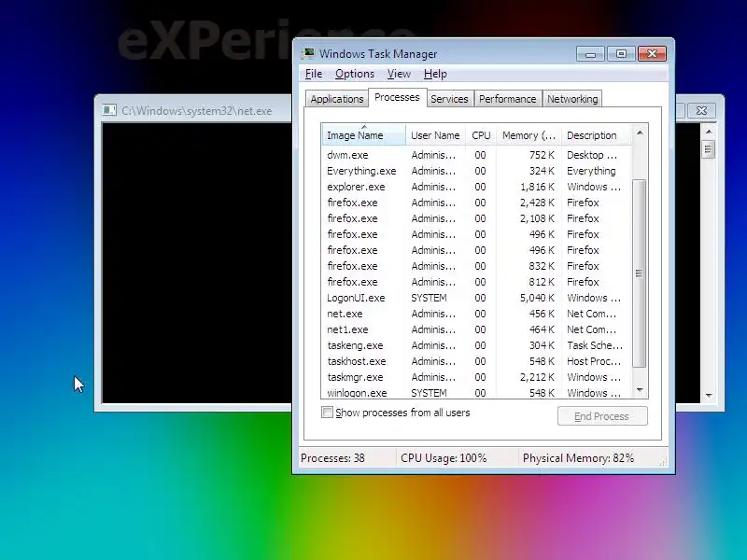Image resolution: width=747 pixels, height=560 pixels.
Task: Go to the Networking tab
Action: 572,99
